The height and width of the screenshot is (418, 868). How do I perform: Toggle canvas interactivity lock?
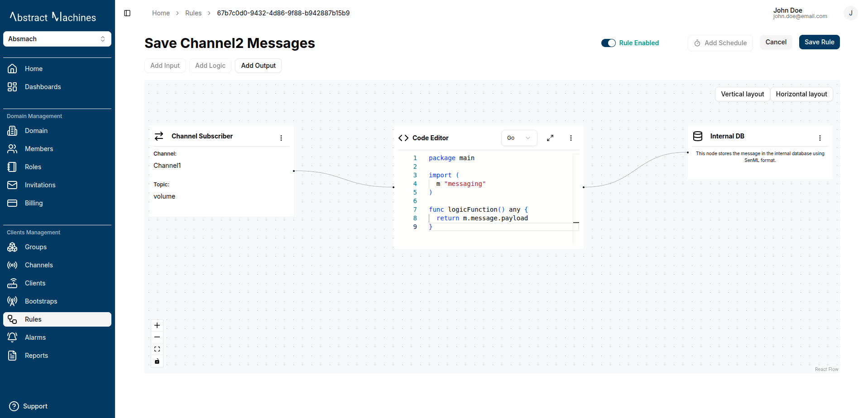coord(157,361)
